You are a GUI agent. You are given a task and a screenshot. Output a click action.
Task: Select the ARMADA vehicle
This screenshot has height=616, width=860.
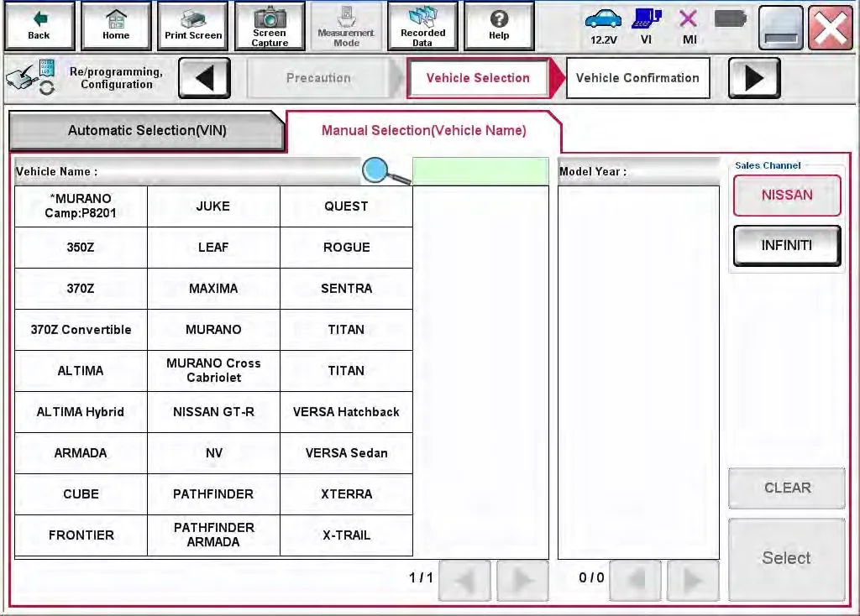point(81,452)
